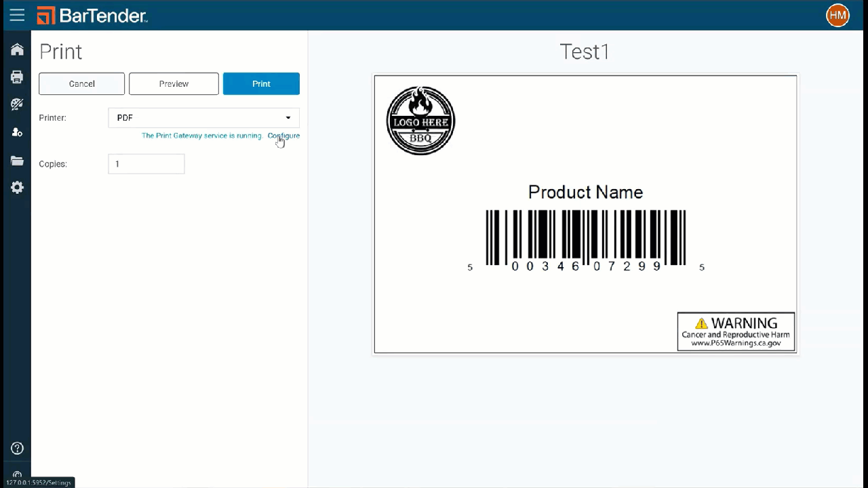Open the folder files sidebar icon

(x=17, y=161)
